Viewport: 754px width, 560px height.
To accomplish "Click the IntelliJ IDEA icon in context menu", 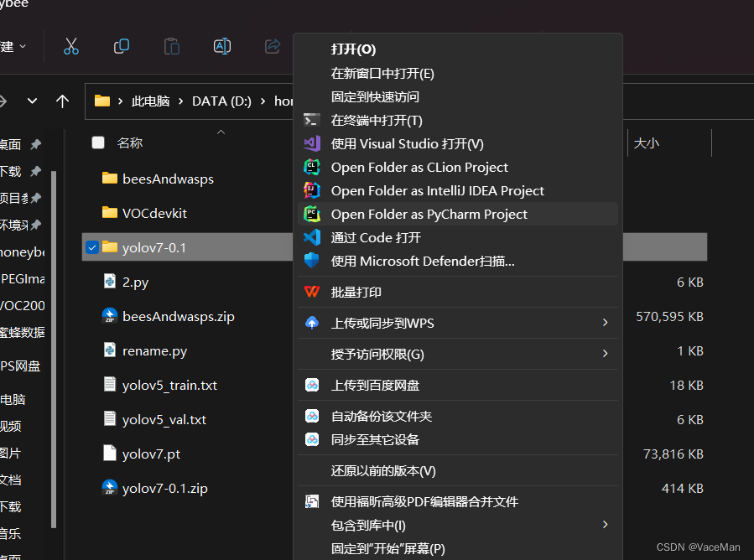I will [312, 190].
